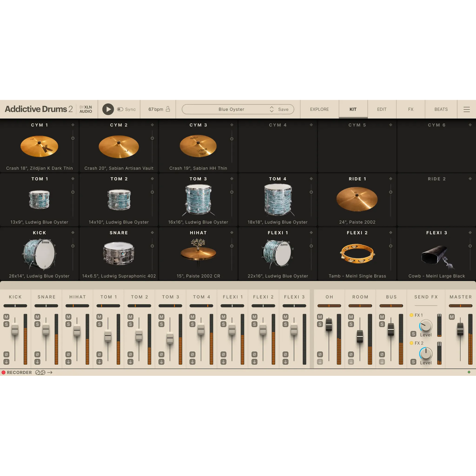Viewport: 476px width, 476px height.
Task: Click the preset stepper chevrons beside Blue Oyster
Action: pyautogui.click(x=271, y=109)
